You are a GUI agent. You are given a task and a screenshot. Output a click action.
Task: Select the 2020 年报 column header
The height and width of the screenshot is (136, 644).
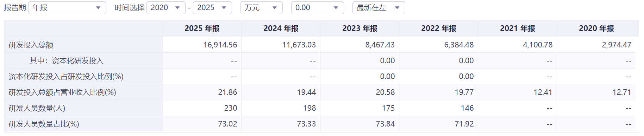pyautogui.click(x=596, y=28)
